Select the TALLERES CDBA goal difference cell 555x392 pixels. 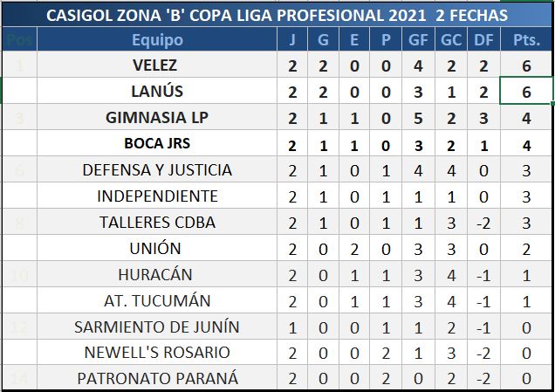click(483, 222)
